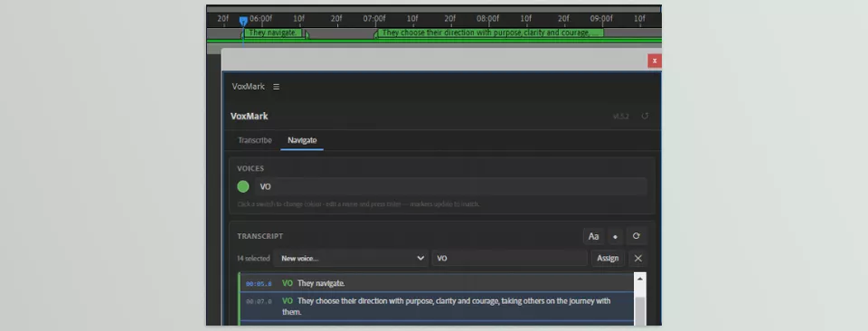Viewport: 868px width, 331px height.
Task: Click the blue playhead on the timeline ruler
Action: pos(243,21)
